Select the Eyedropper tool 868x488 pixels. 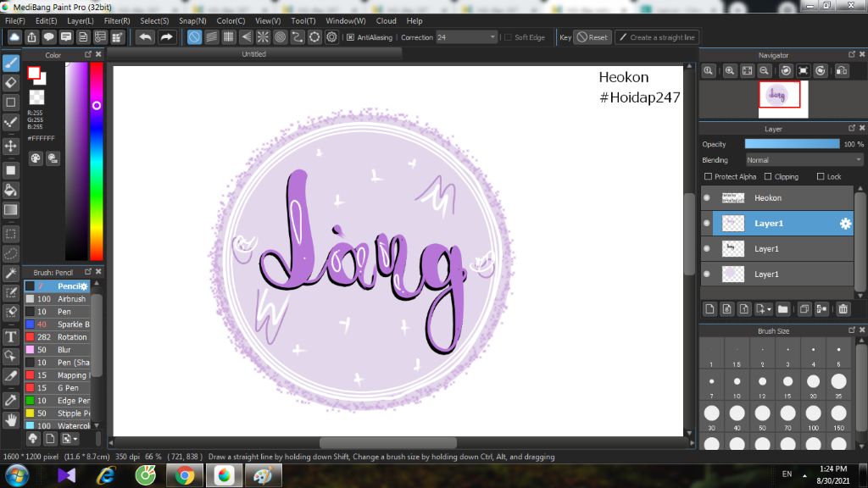point(11,400)
